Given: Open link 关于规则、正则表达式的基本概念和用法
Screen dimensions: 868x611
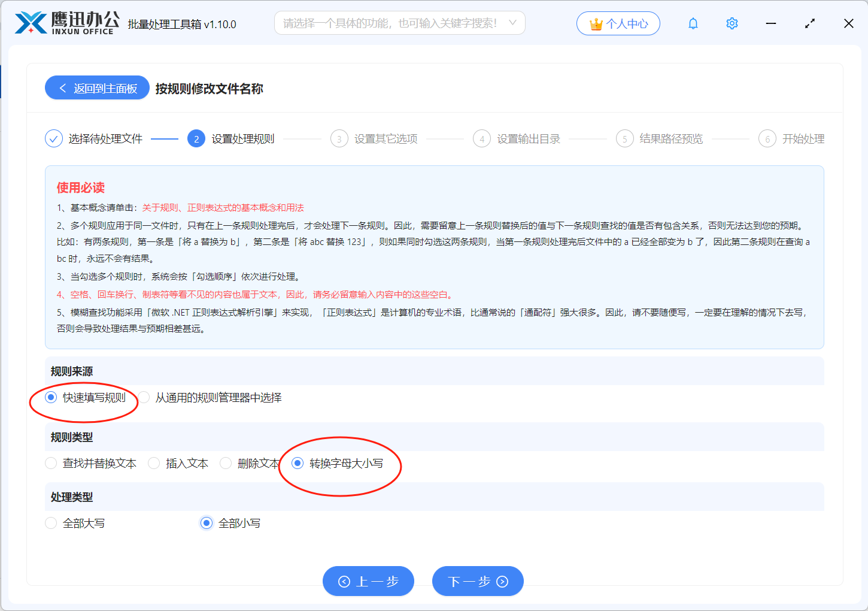Looking at the screenshot, I should (223, 208).
